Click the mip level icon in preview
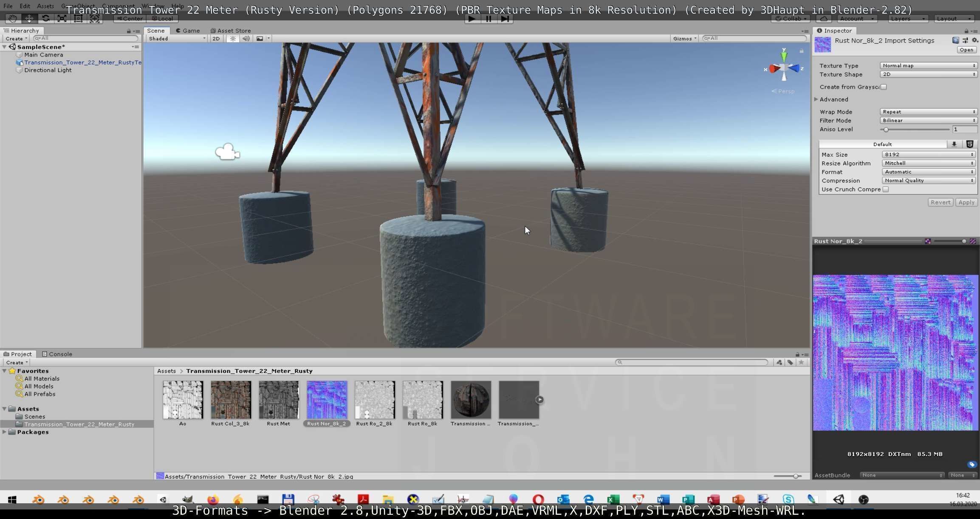Image resolution: width=980 pixels, height=519 pixels. coord(973,241)
